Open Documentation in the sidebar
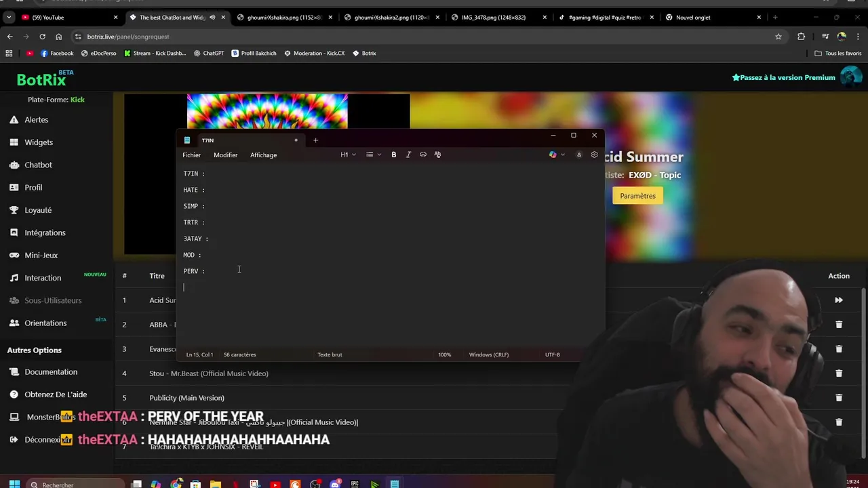 point(51,372)
